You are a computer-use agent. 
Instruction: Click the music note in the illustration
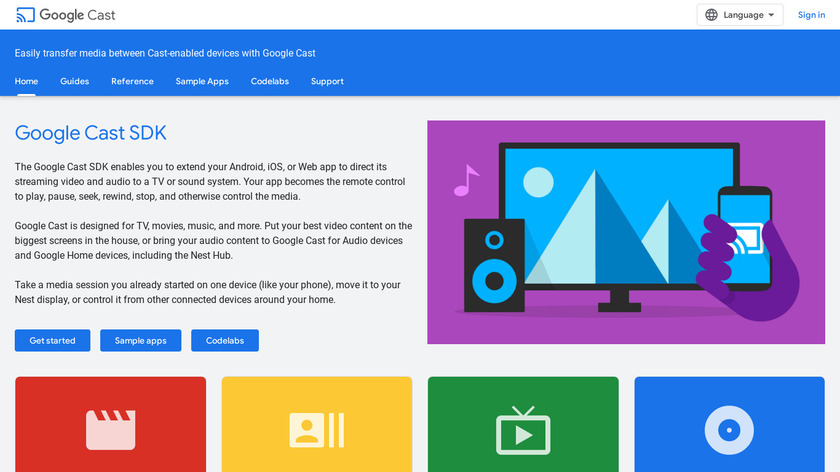[x=467, y=180]
